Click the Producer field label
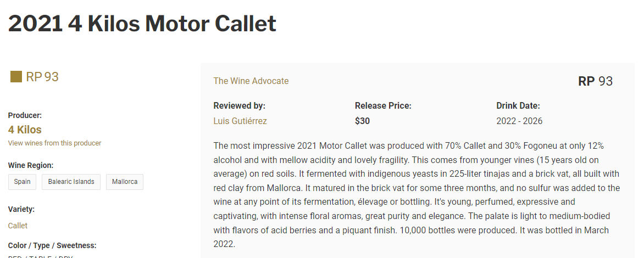 (x=25, y=115)
